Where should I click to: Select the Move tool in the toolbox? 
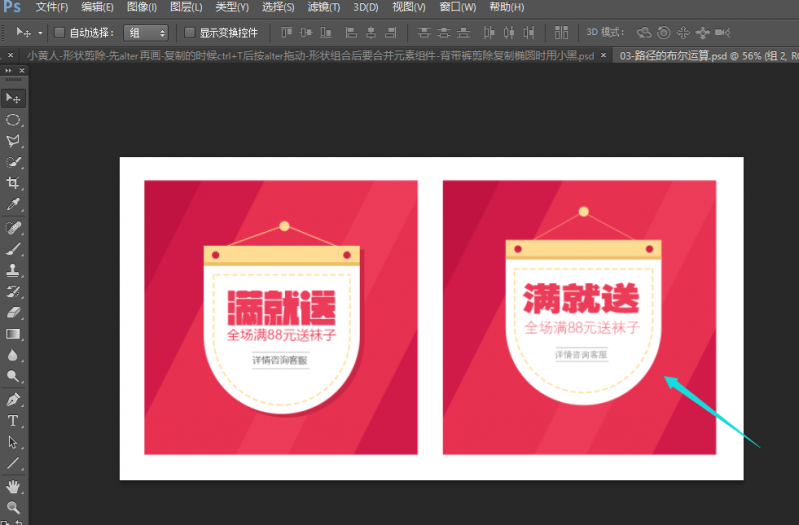[14, 98]
